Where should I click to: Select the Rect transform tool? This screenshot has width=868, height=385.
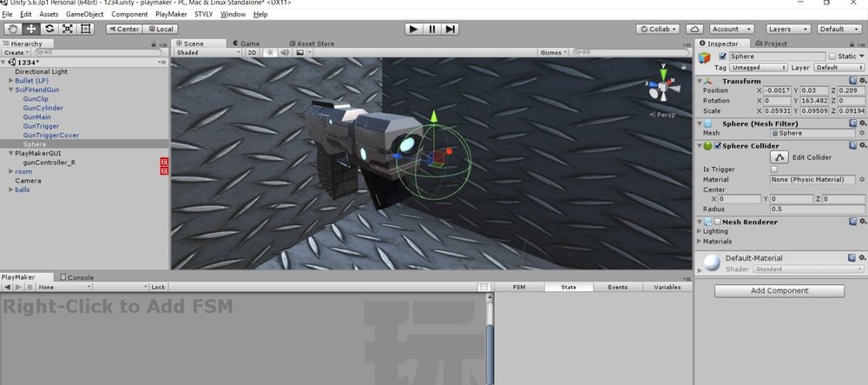(85, 29)
